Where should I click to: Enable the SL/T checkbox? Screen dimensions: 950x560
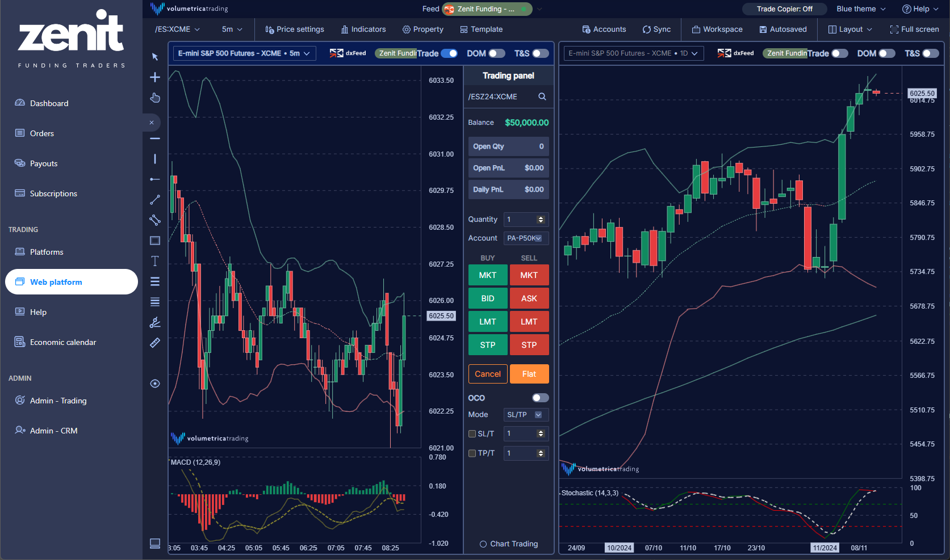pyautogui.click(x=472, y=434)
